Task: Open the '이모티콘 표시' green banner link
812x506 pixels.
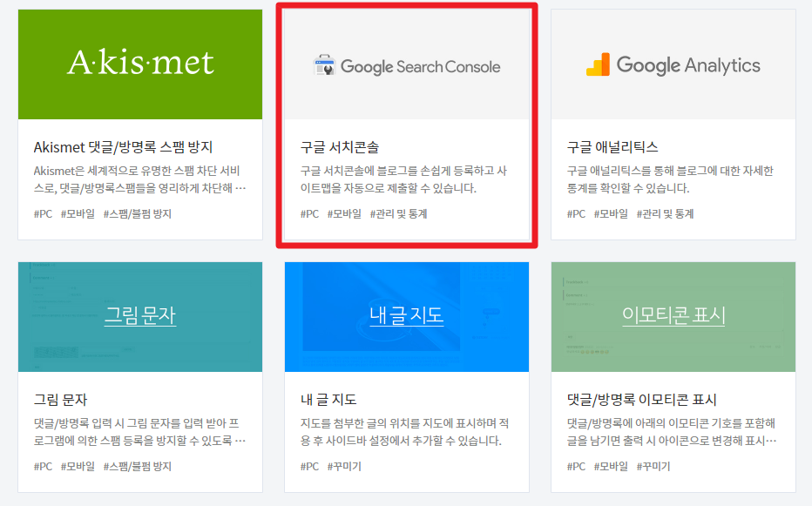Action: 673,315
